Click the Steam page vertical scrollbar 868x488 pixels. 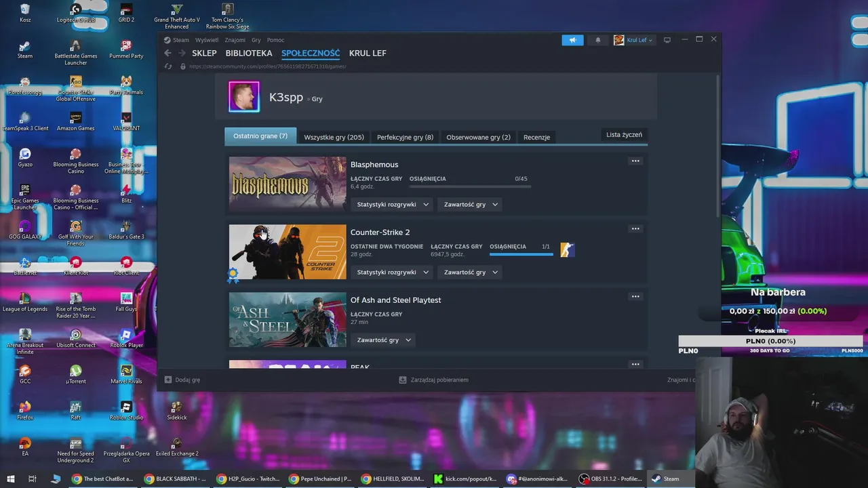pos(718,146)
